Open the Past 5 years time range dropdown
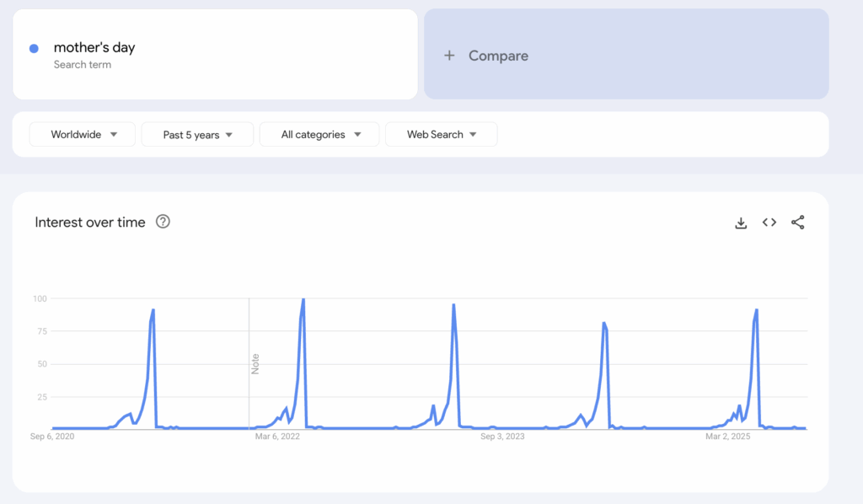 click(197, 135)
